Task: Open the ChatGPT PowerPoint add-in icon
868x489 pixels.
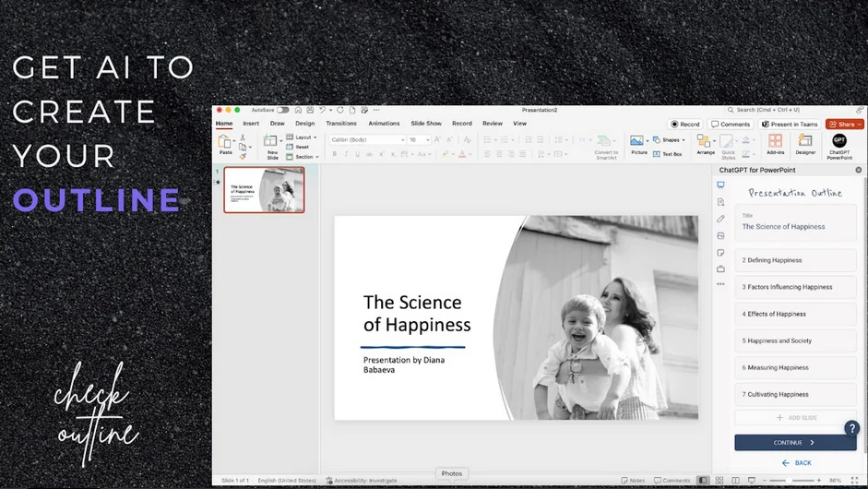Action: click(x=839, y=140)
